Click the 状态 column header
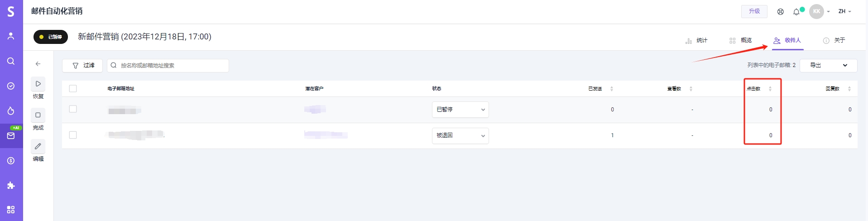The image size is (868, 221). point(436,89)
